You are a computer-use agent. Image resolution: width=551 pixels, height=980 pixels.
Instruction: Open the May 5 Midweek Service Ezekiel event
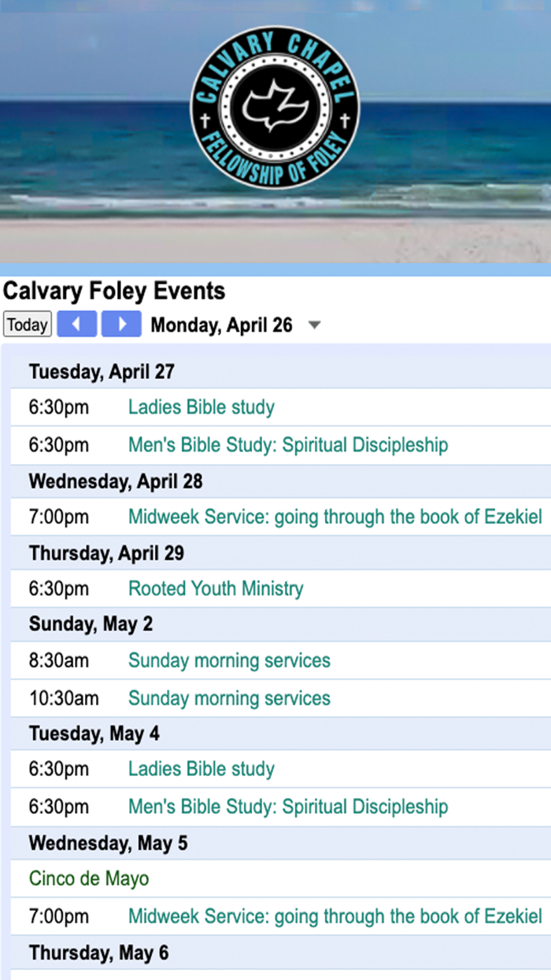coord(334,916)
